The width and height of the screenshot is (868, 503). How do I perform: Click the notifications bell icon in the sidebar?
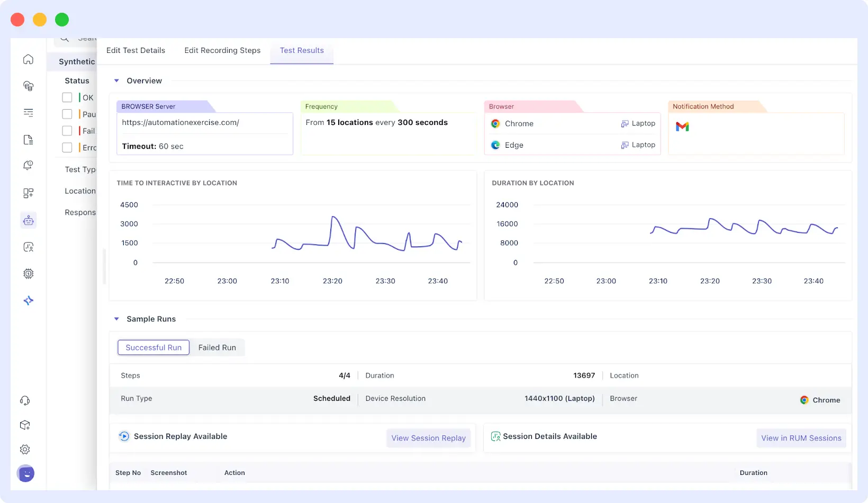[28, 165]
